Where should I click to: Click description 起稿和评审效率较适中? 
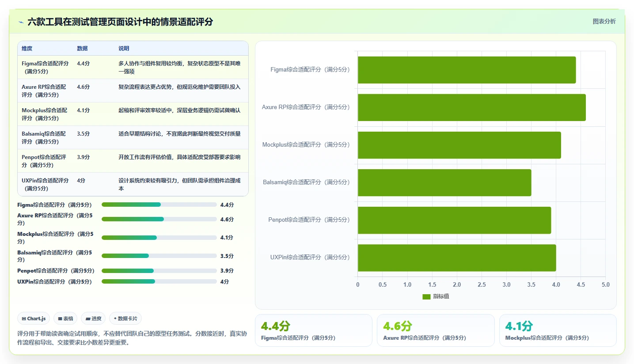(179, 110)
